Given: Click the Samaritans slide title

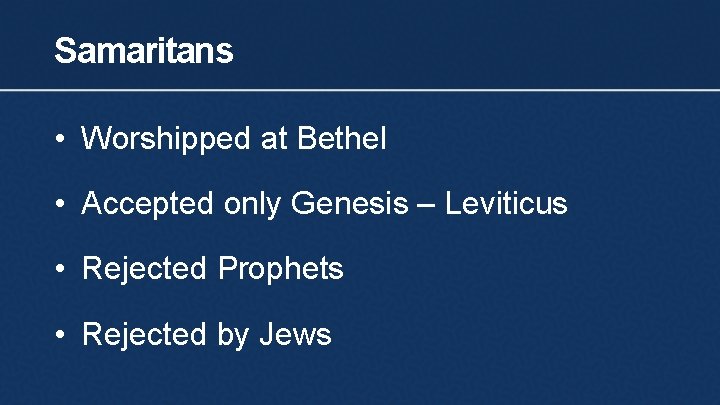Looking at the screenshot, I should [x=144, y=50].
